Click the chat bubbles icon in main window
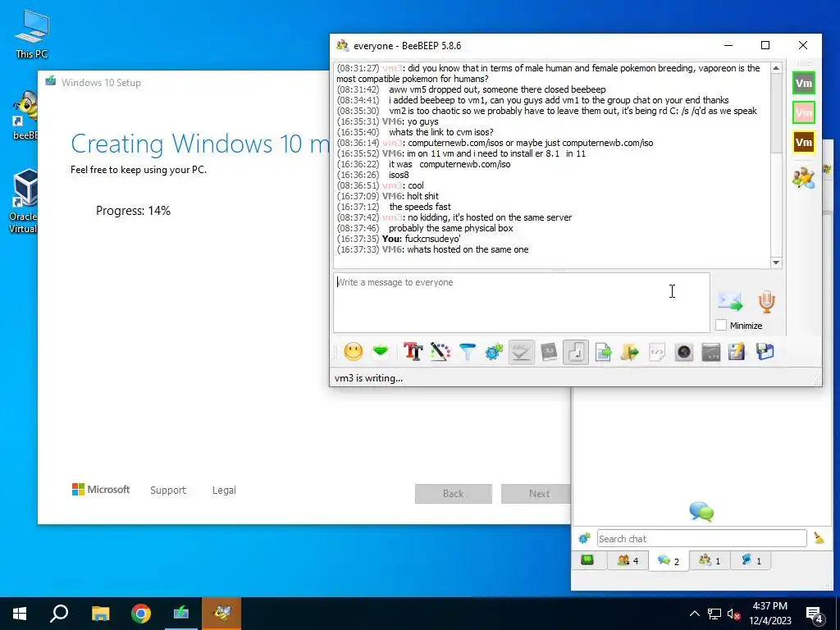 pos(701,511)
